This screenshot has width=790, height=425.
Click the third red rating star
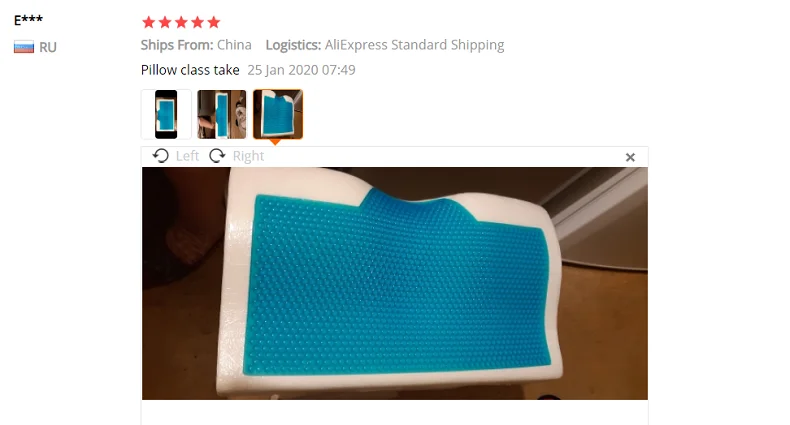(x=181, y=22)
